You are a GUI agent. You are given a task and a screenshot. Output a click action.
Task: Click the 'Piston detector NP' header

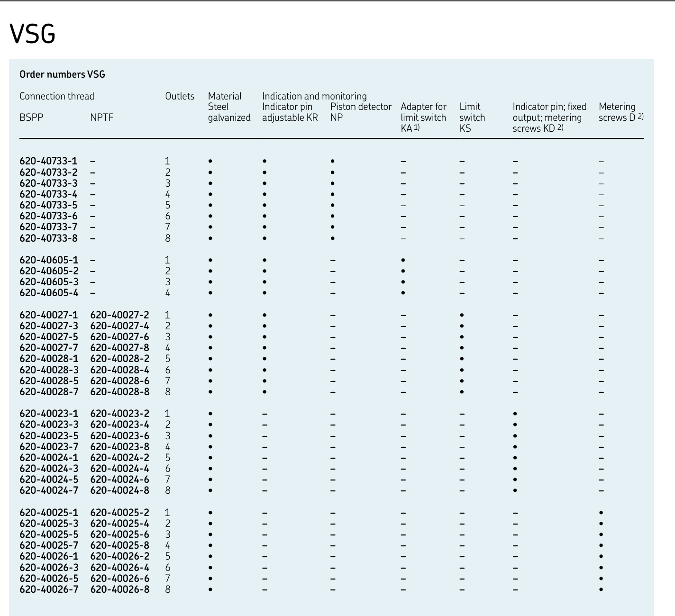pos(361,112)
